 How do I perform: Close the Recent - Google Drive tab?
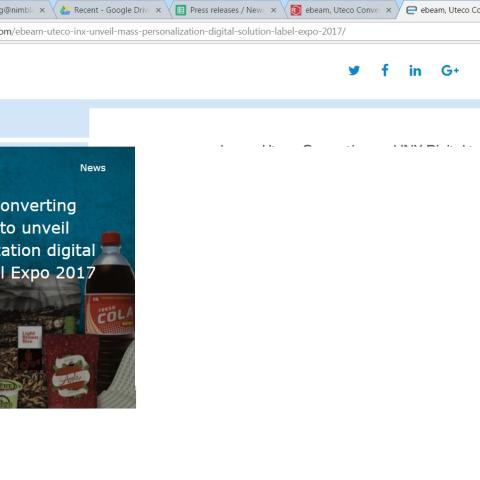tap(159, 10)
